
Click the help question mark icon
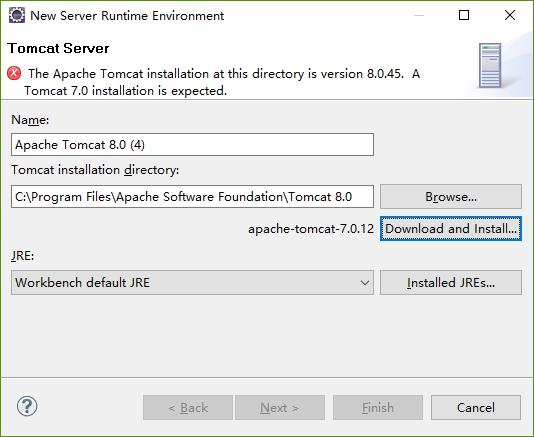(x=27, y=406)
